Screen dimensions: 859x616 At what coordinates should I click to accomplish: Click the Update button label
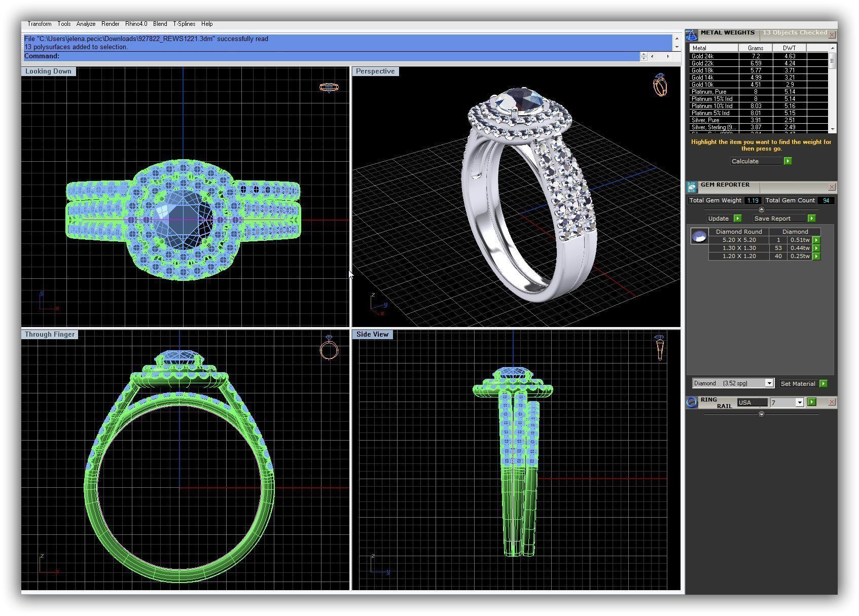click(719, 218)
